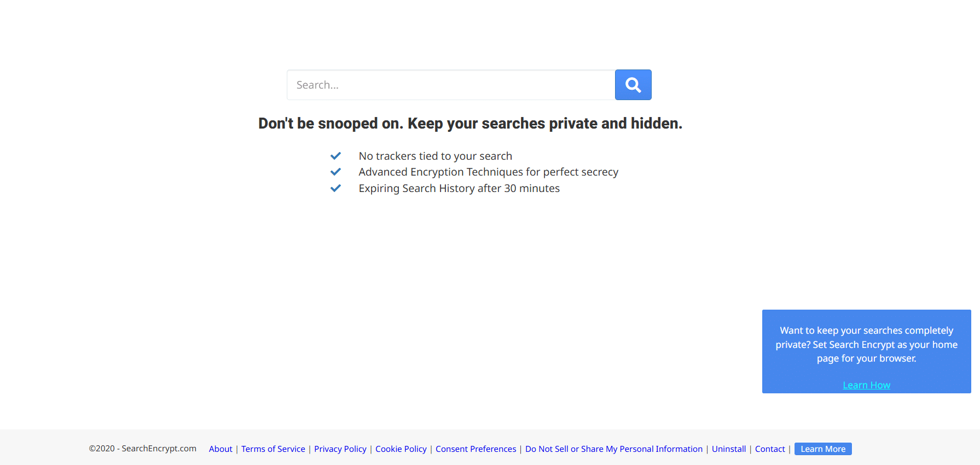Click No trackers tied to your search text

point(436,156)
